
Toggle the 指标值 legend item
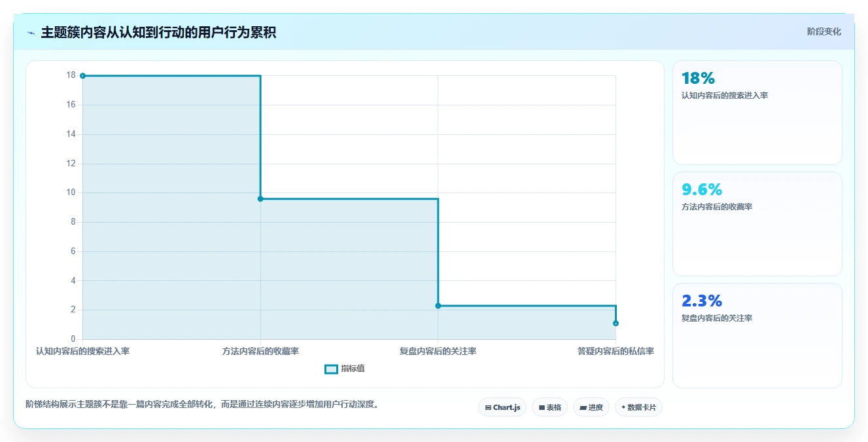tap(345, 369)
